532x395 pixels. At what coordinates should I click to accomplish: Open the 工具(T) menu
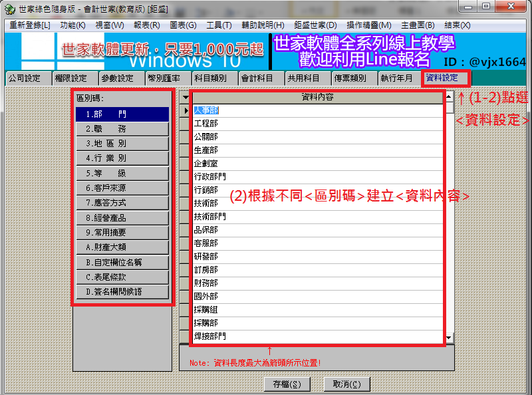[x=219, y=25]
